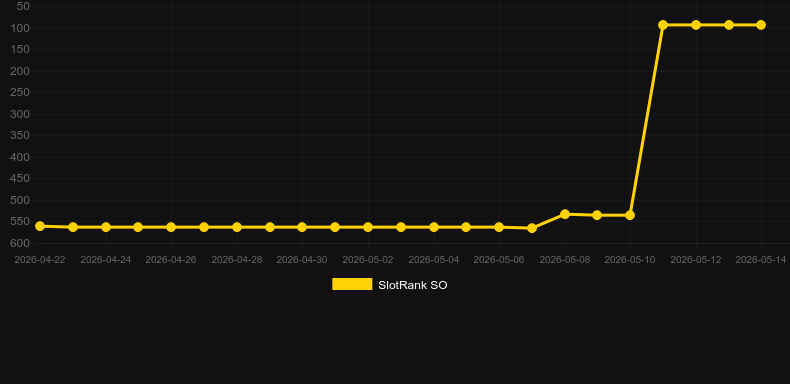Select the data point for 2026-05-08

(565, 214)
